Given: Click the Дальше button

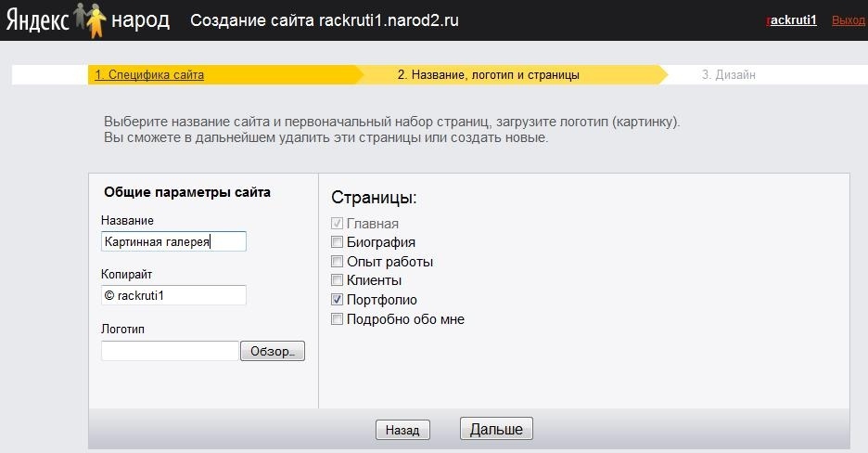Looking at the screenshot, I should click(x=496, y=429).
